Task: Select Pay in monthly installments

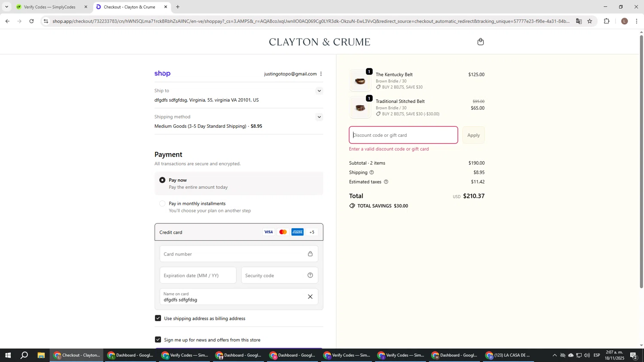Action: pyautogui.click(x=162, y=204)
